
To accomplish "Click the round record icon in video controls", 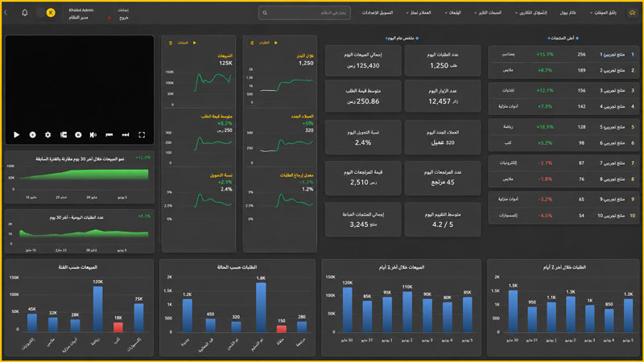I will tap(78, 134).
